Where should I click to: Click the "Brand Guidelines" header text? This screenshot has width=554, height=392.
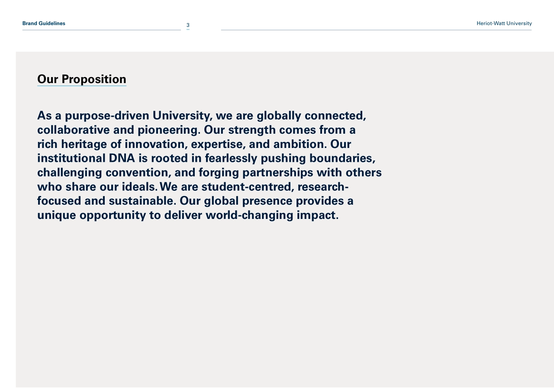coord(44,23)
